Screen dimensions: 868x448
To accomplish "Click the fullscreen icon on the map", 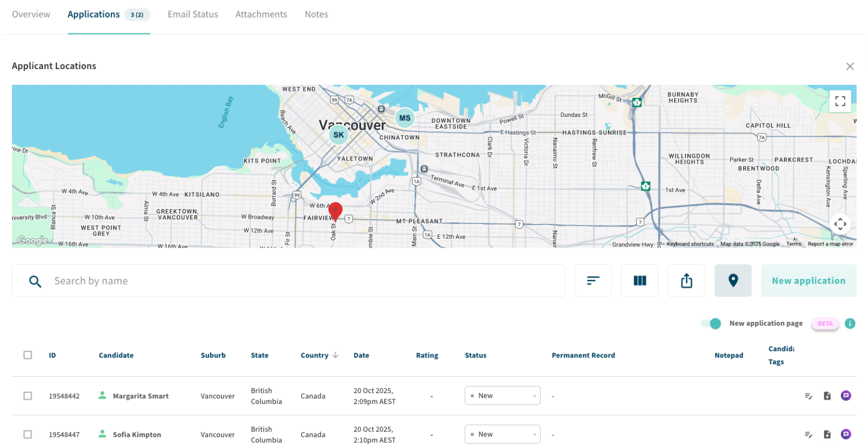I will (840, 101).
